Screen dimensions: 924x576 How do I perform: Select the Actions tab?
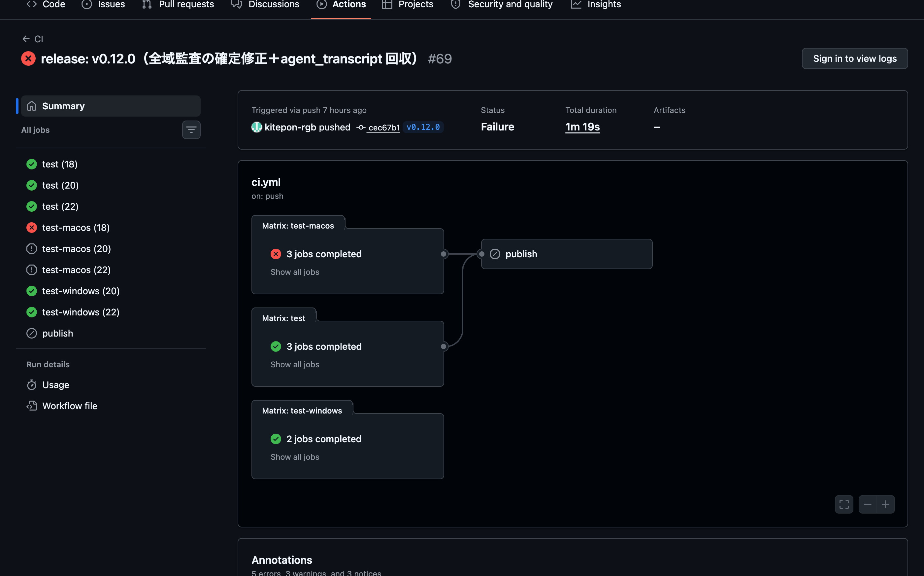(341, 5)
